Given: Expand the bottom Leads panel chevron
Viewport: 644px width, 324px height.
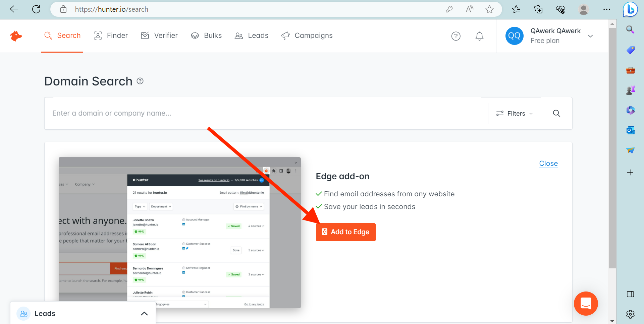Looking at the screenshot, I should (144, 314).
